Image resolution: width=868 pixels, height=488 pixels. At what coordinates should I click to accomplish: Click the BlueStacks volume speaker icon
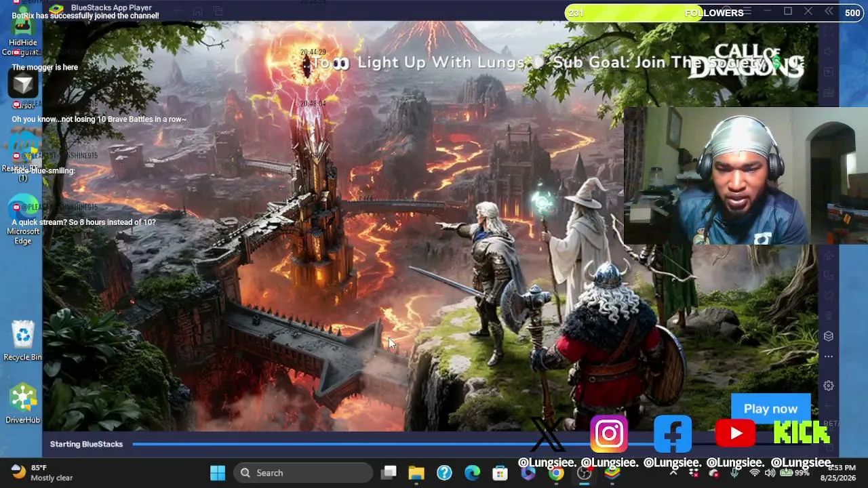click(828, 52)
